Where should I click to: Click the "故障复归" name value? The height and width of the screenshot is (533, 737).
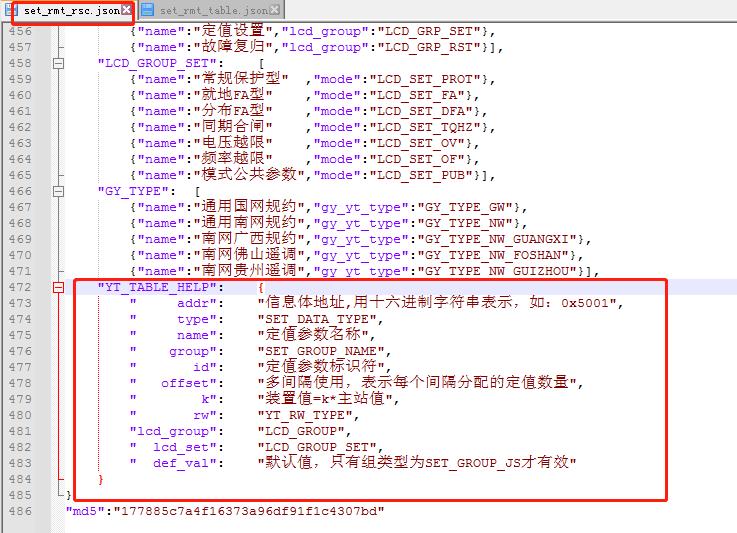tap(233, 47)
